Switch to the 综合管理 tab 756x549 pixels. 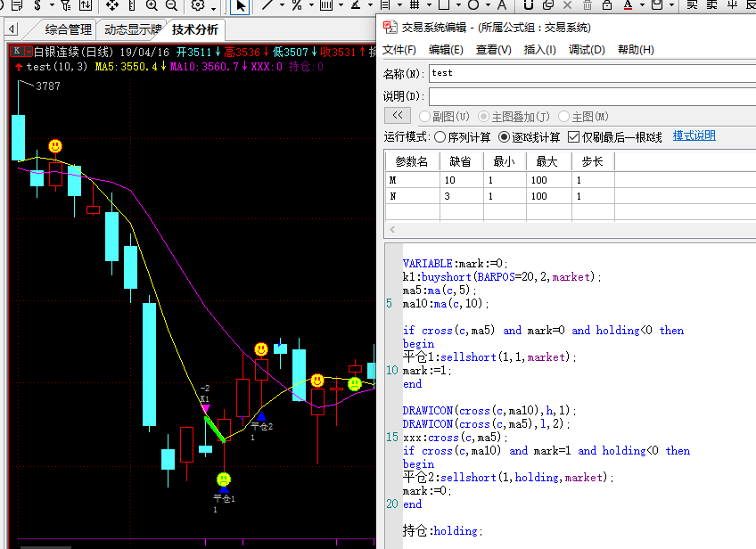(x=69, y=30)
